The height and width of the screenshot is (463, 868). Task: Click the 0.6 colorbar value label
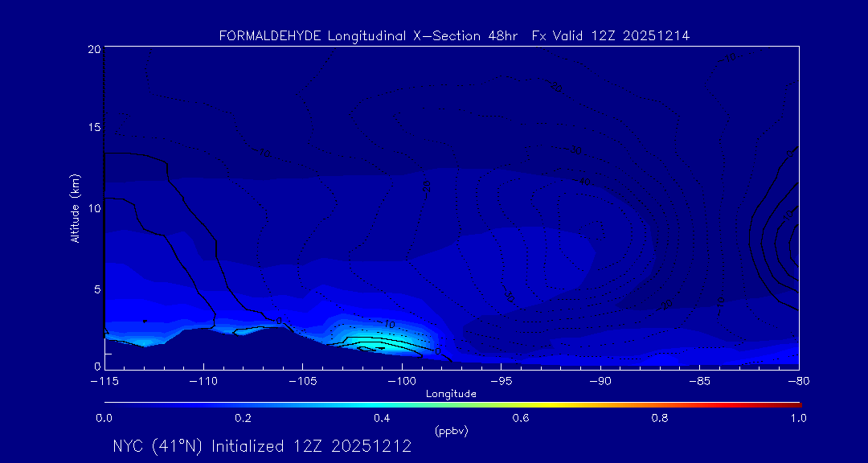tap(521, 418)
